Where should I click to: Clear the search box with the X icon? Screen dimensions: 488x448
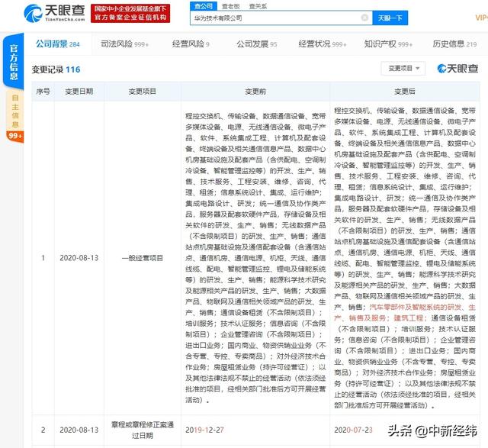click(364, 18)
